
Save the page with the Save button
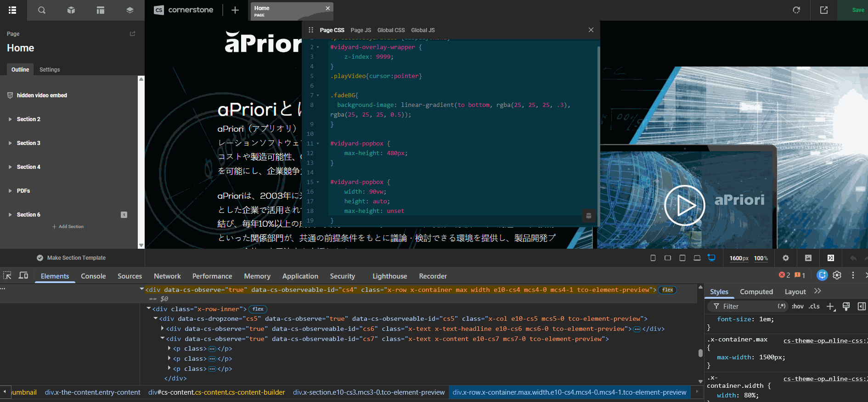coord(858,10)
